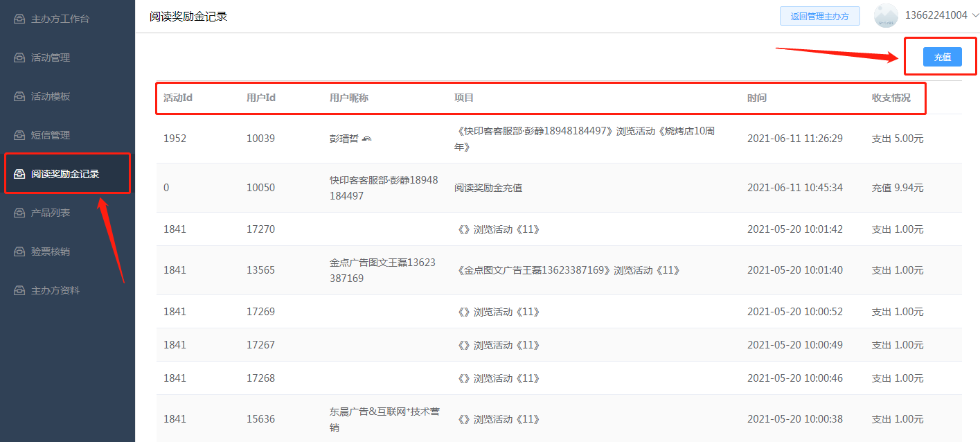Open 活动管理 menu item
Screen dimensions: 980x442
pyautogui.click(x=51, y=58)
